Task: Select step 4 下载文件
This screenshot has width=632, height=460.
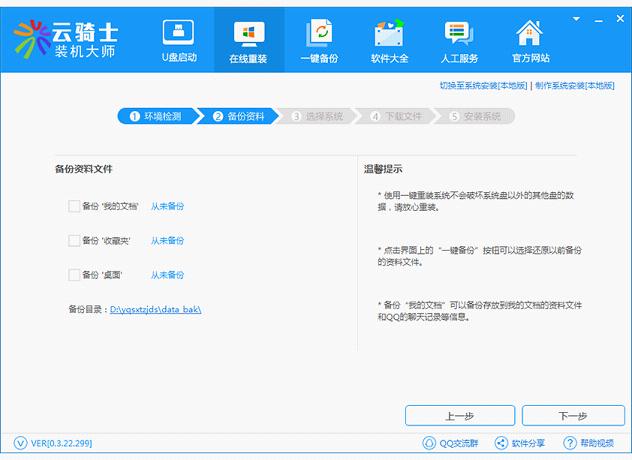Action: pyautogui.click(x=397, y=117)
